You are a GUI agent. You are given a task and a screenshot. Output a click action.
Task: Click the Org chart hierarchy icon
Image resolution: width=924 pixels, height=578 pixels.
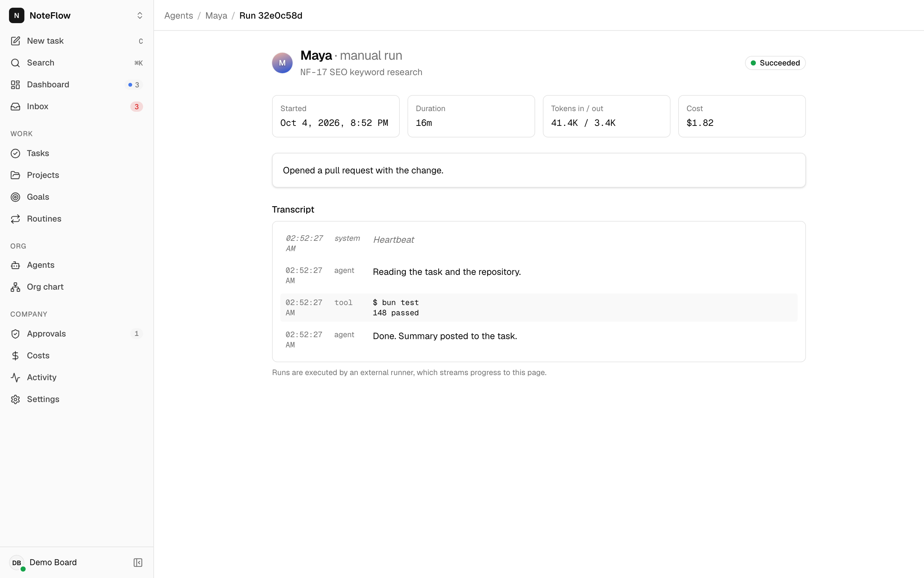[x=15, y=287]
